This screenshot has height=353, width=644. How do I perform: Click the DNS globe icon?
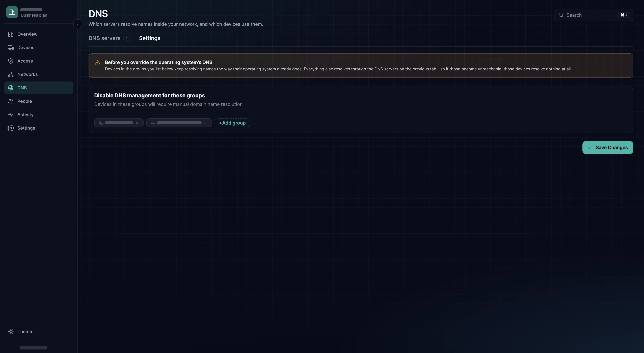tap(11, 88)
